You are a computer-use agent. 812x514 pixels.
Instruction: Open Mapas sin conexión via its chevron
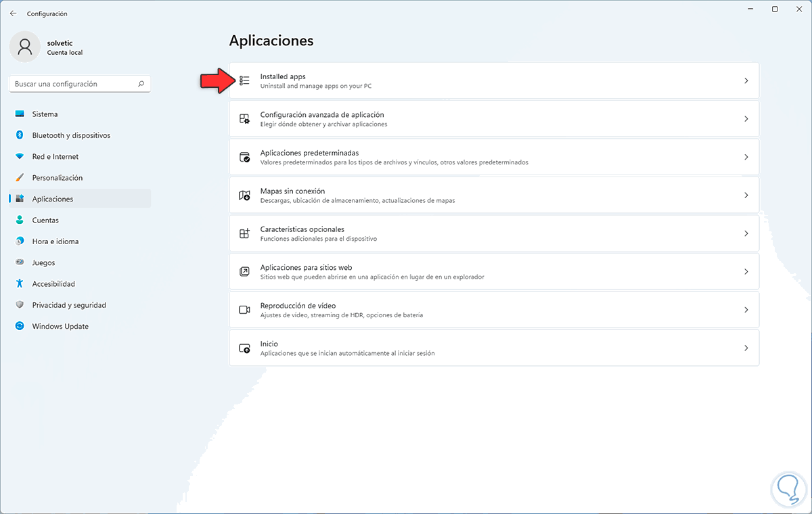click(x=746, y=195)
